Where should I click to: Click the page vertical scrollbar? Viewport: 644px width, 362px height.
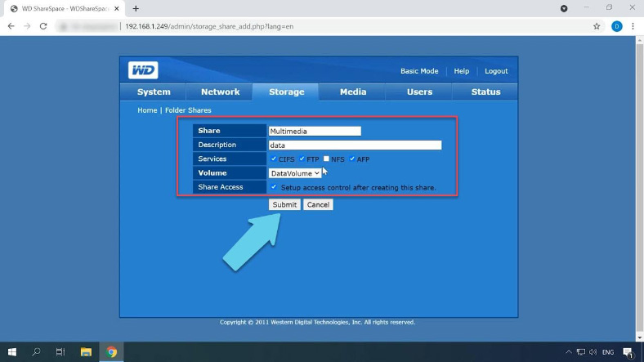point(639,189)
